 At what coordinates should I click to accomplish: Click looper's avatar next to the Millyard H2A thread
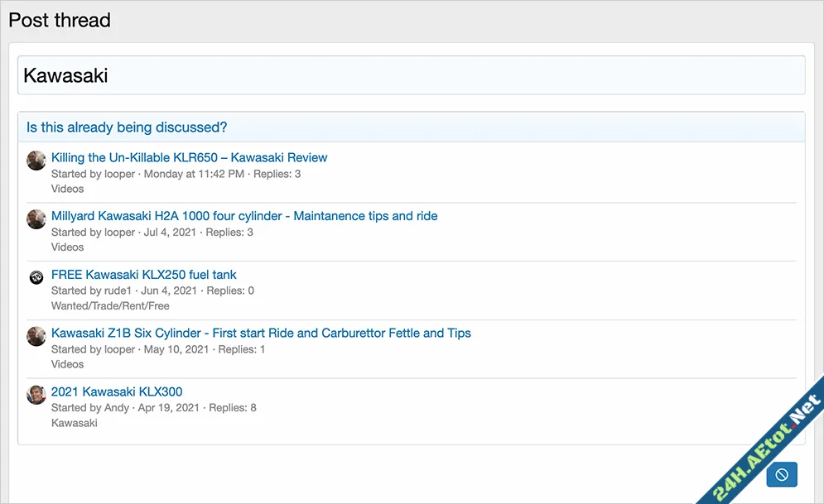click(36, 219)
